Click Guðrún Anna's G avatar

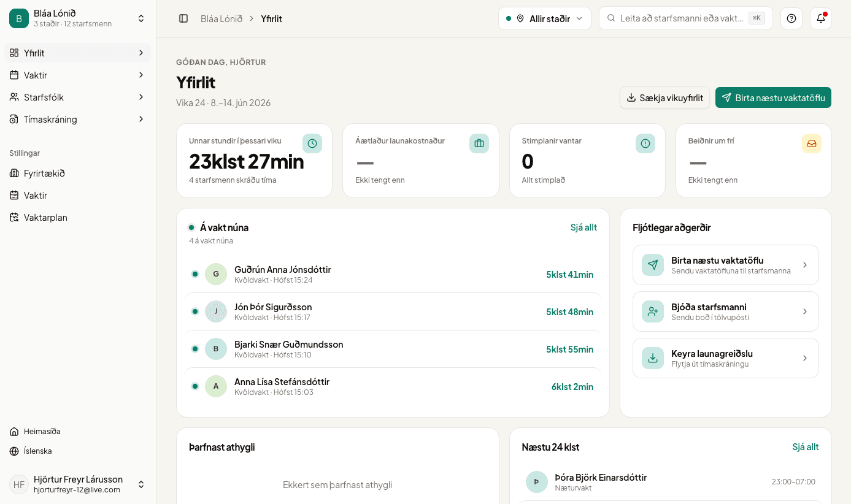point(216,274)
